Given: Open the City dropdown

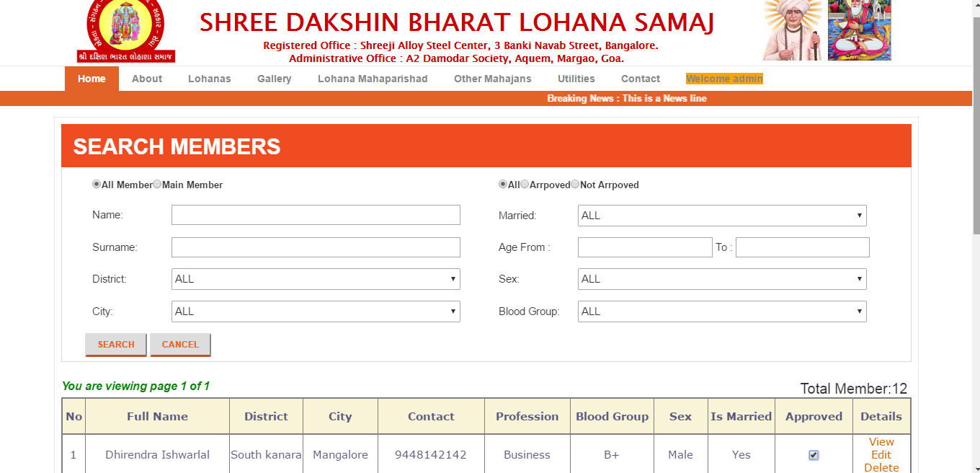Looking at the screenshot, I should [x=316, y=311].
